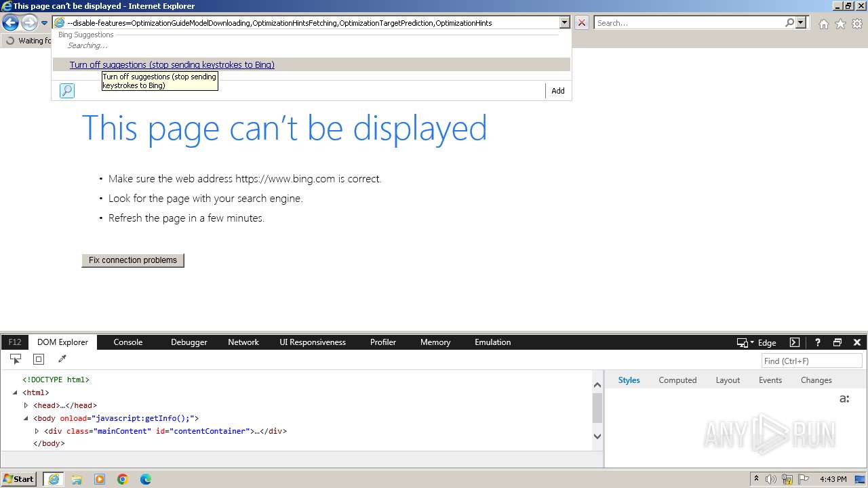
Task: Open the volume speaker tray icon
Action: point(771,479)
